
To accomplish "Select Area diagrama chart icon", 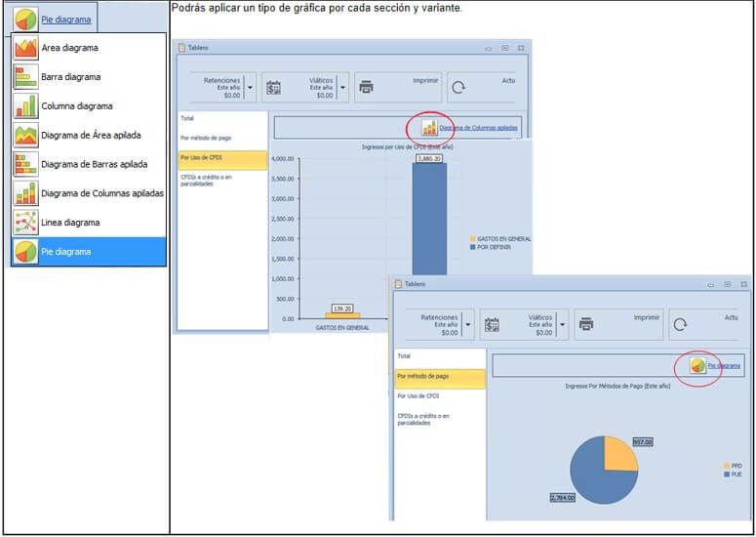I will [x=26, y=48].
